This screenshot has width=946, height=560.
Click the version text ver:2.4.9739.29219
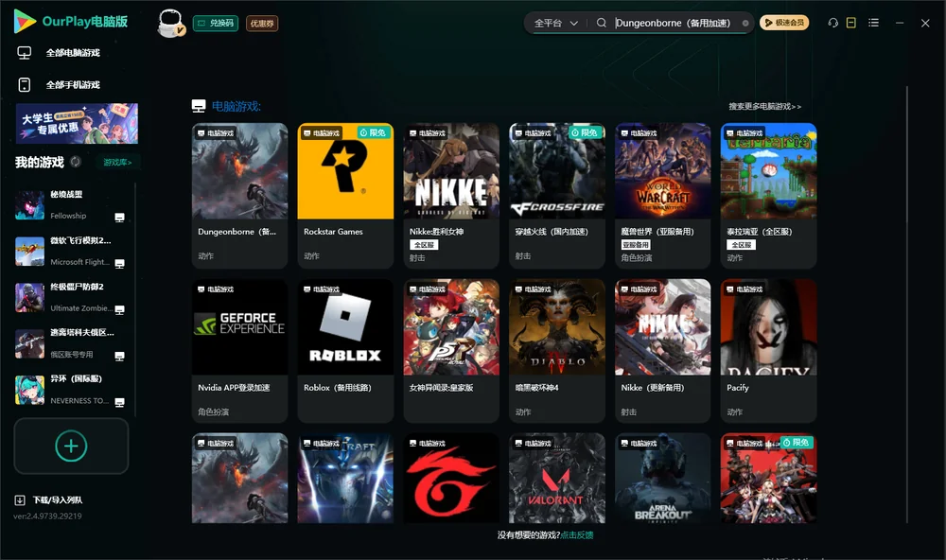tap(47, 516)
